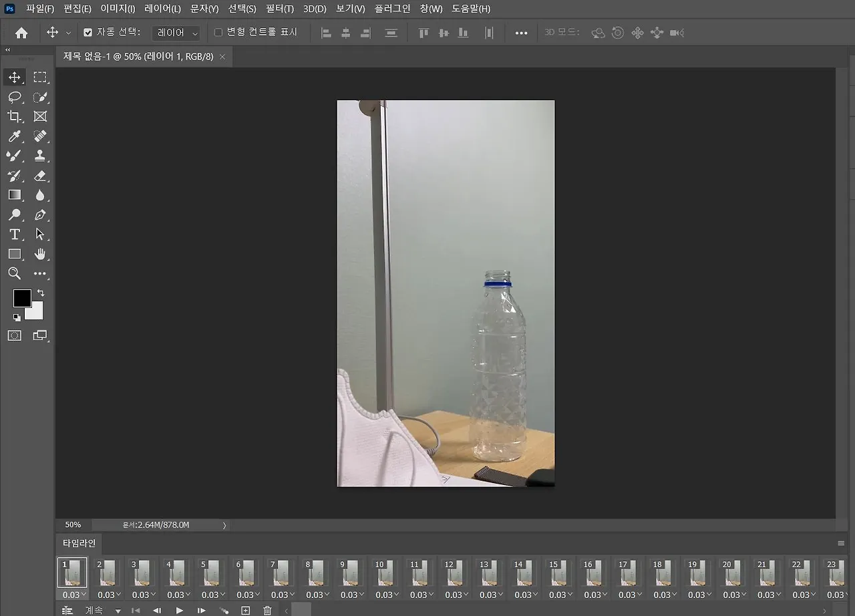Open the 레이어(L) menu

(162, 9)
